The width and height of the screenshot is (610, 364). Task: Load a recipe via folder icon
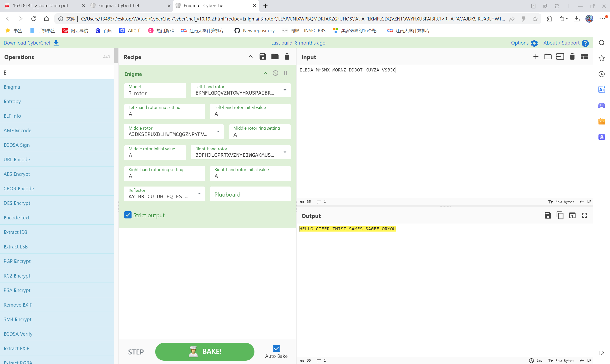pos(275,57)
